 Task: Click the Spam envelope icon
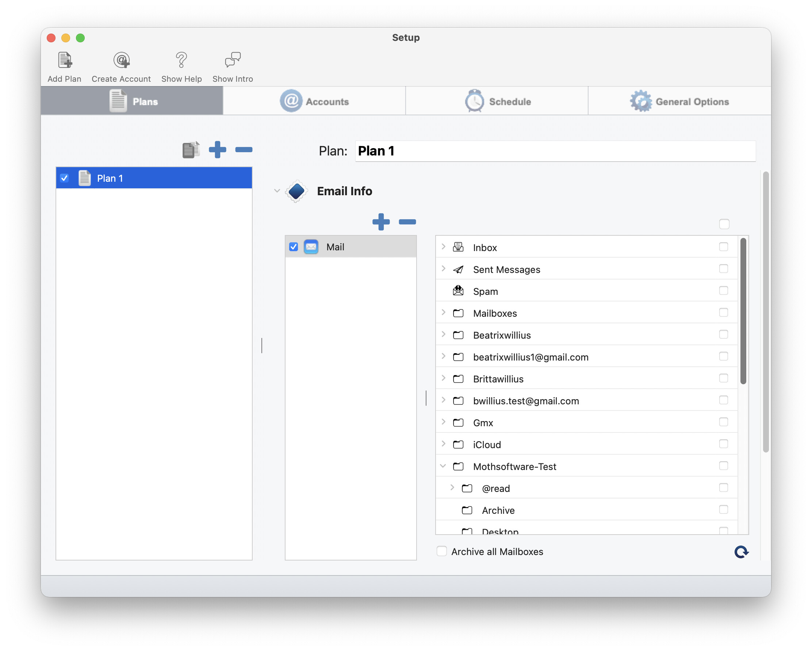(458, 290)
